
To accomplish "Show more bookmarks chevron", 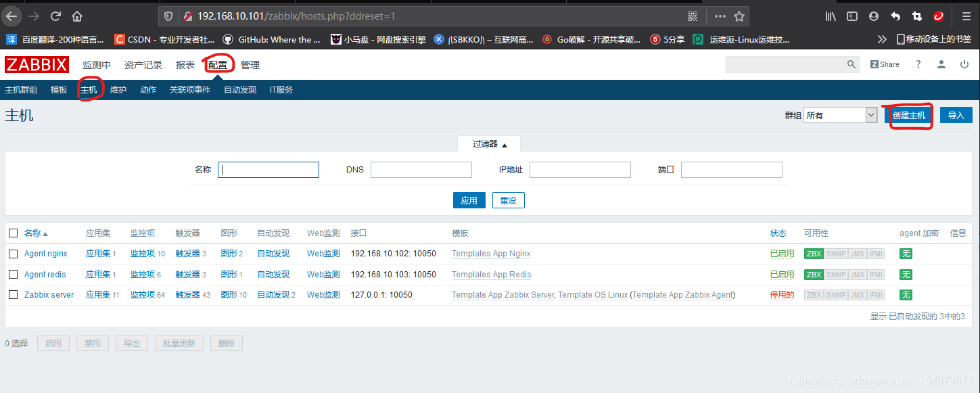I will click(x=881, y=39).
